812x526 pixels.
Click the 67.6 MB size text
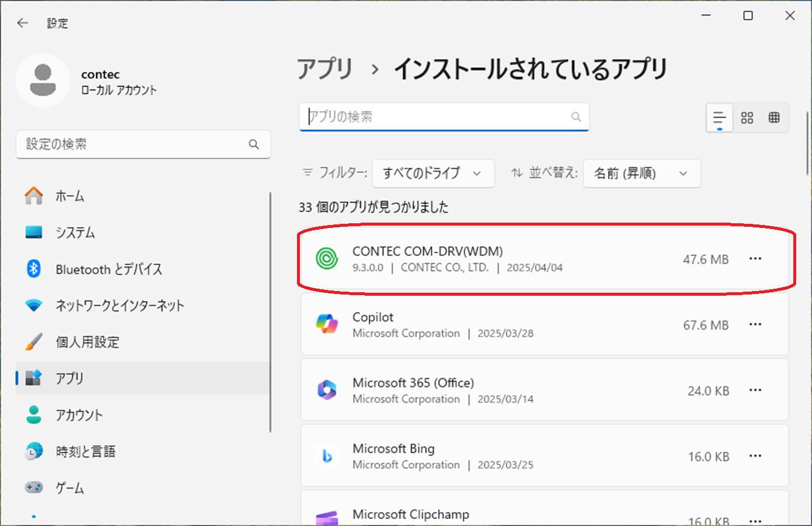tap(706, 326)
